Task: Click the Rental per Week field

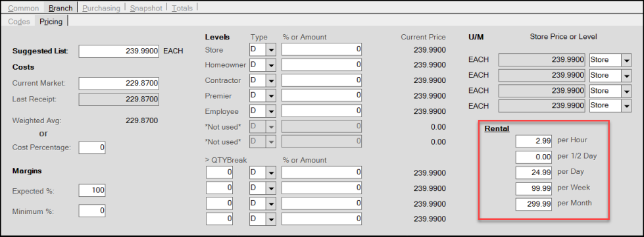Action: 534,188
